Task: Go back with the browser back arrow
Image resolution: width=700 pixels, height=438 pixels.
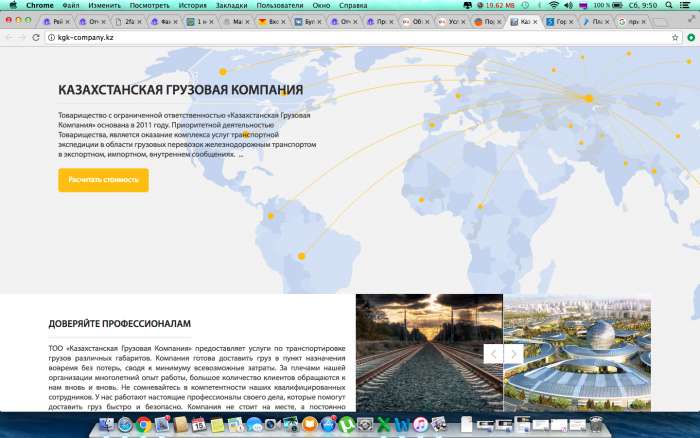Action: [9, 38]
